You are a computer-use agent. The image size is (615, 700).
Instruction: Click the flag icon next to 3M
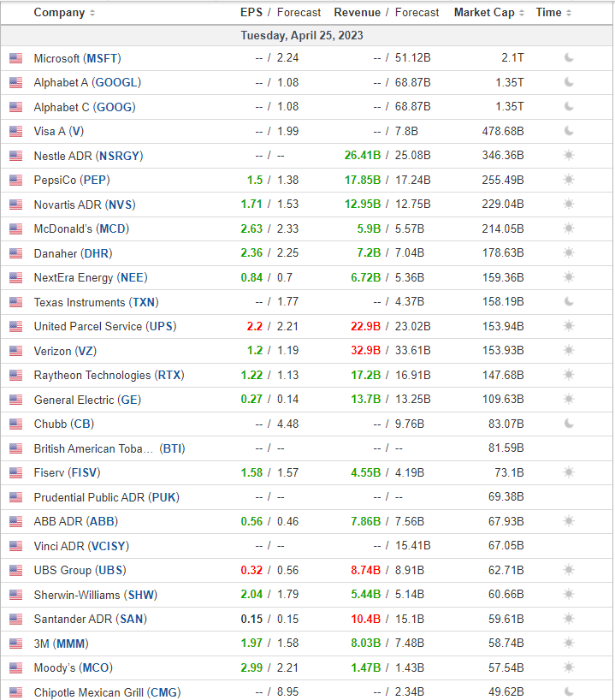[15, 644]
